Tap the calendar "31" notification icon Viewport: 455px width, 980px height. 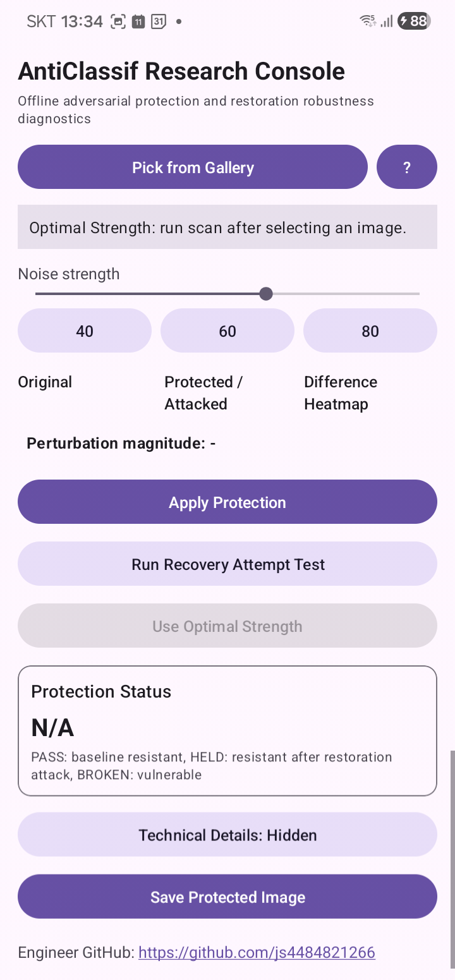[159, 21]
